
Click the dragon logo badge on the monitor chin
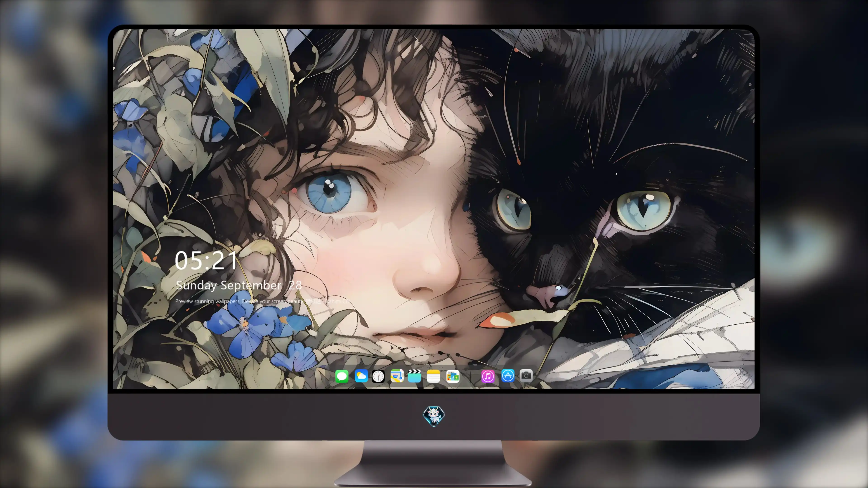point(434,416)
